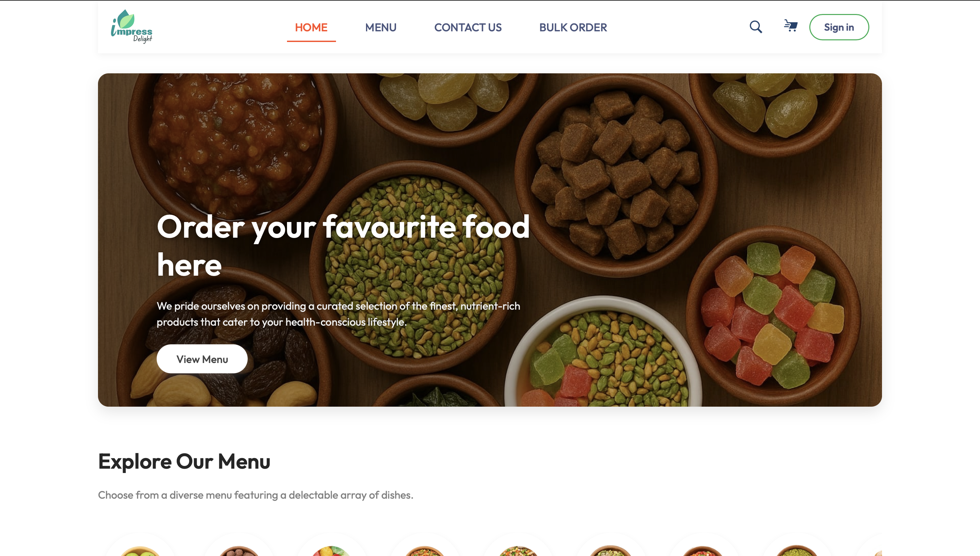980x556 pixels.
Task: Open the shopping cart icon
Action: coord(790,26)
